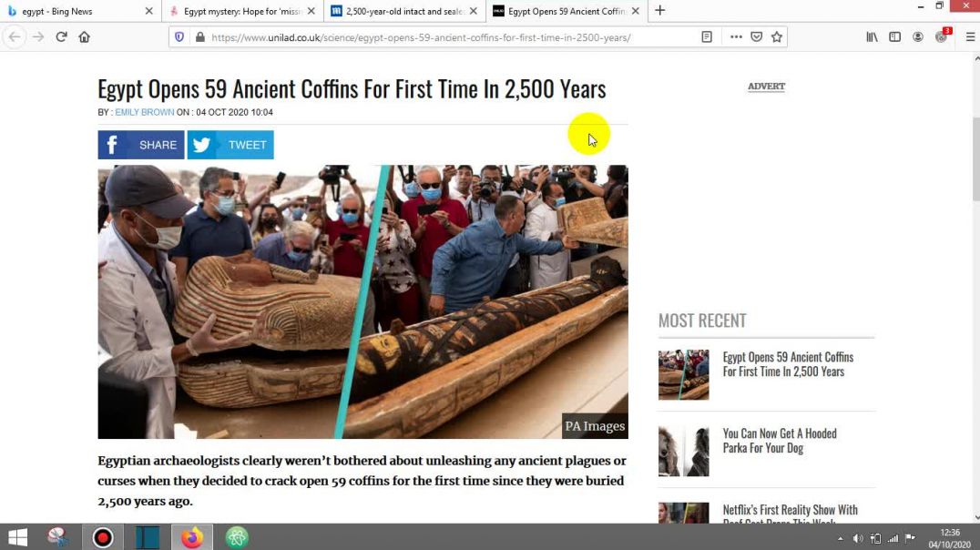Open the network signal tray icon
The height and width of the screenshot is (550, 980).
click(x=893, y=539)
